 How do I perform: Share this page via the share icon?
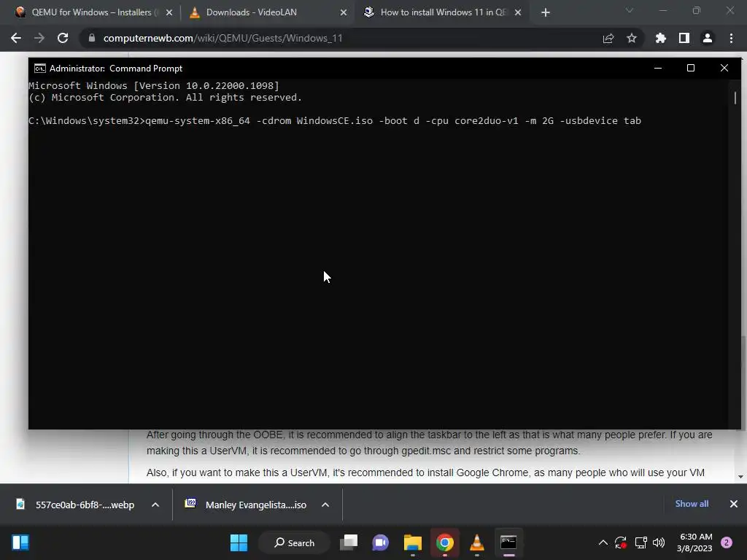[608, 38]
